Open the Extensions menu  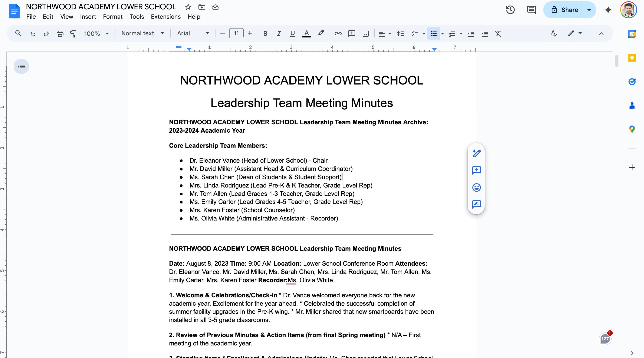point(165,17)
